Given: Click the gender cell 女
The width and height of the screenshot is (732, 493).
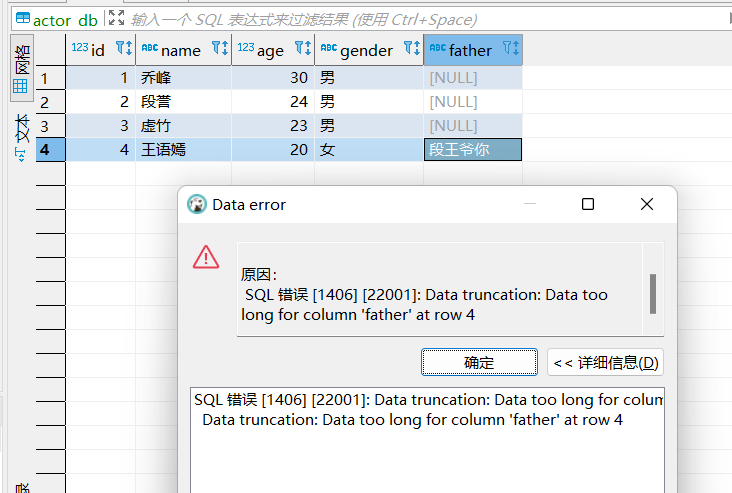Looking at the screenshot, I should (369, 150).
